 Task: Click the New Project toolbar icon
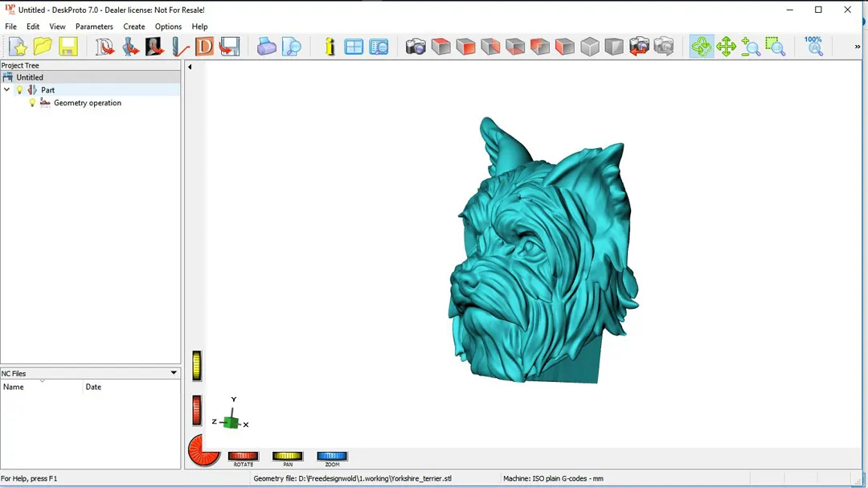(x=18, y=47)
